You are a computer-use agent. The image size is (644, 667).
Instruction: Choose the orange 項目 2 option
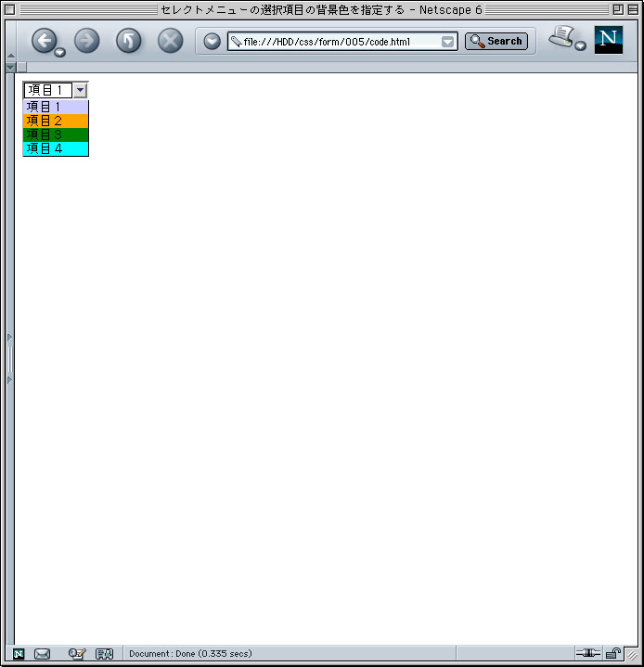pos(56,121)
